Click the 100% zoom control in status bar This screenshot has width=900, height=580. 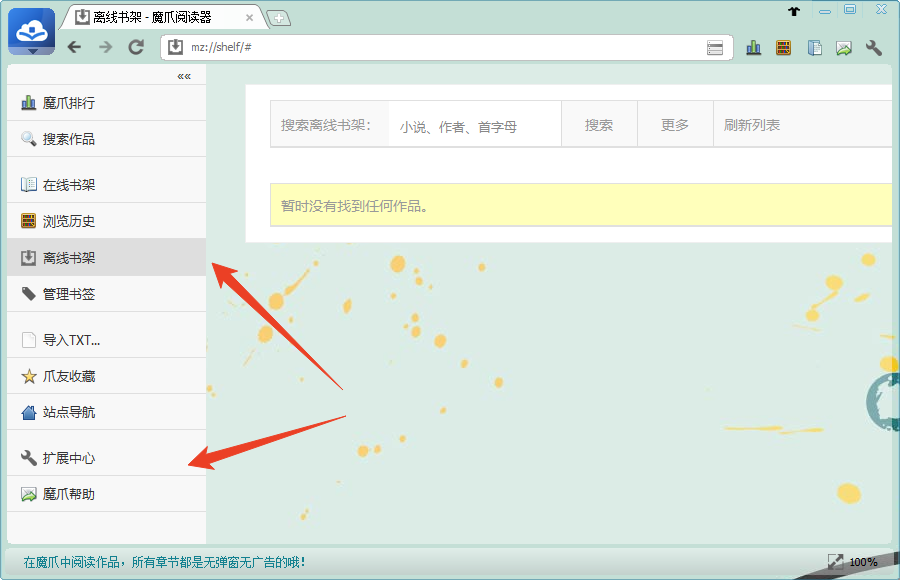click(862, 562)
